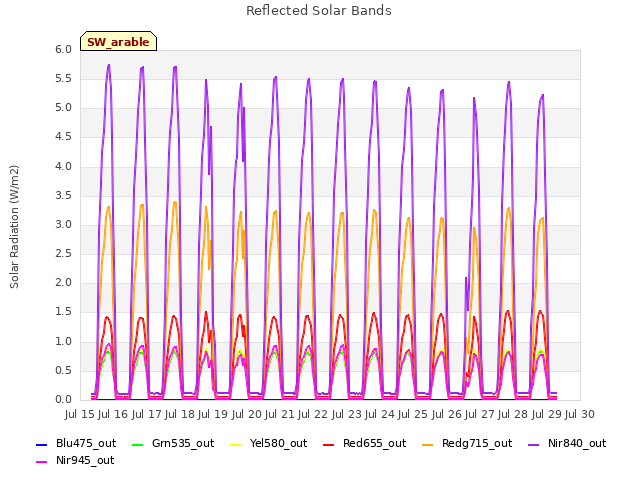640x480 pixels.
Task: Click the 1.5 y-axis tick label
Action: click(63, 312)
